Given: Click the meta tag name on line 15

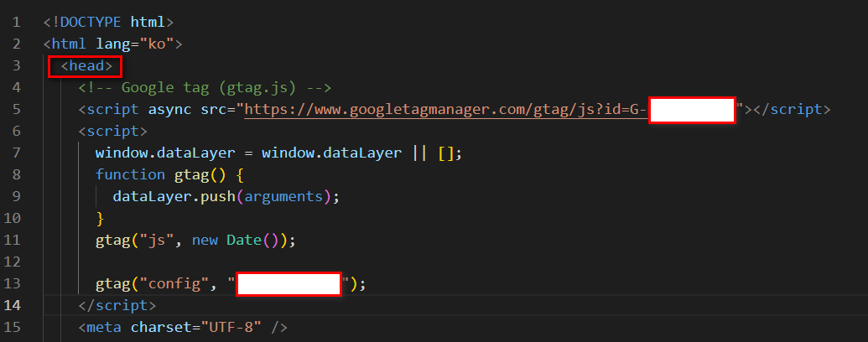Looking at the screenshot, I should (104, 327).
